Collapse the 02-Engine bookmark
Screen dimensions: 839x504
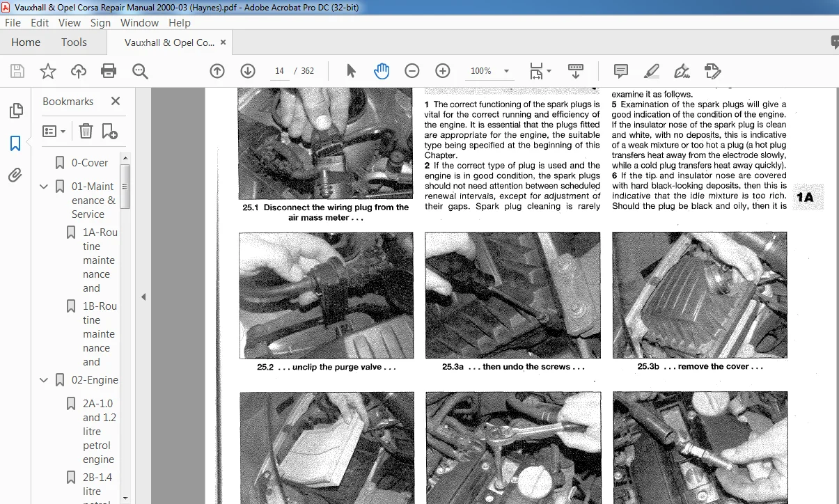44,380
